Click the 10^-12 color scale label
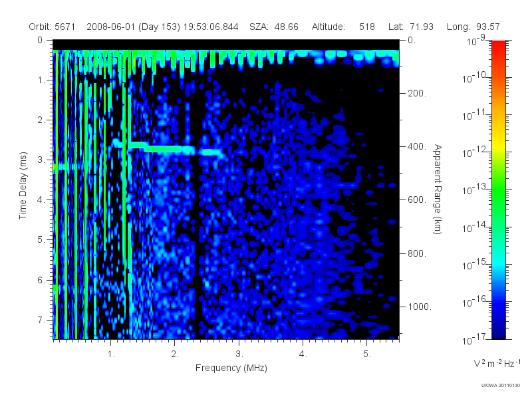This screenshot has height=399, width=532. [x=474, y=152]
